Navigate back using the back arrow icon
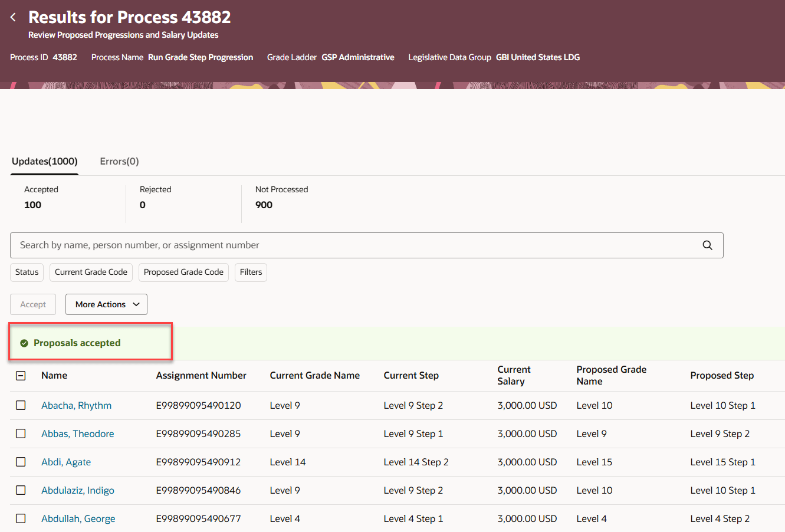 point(13,17)
